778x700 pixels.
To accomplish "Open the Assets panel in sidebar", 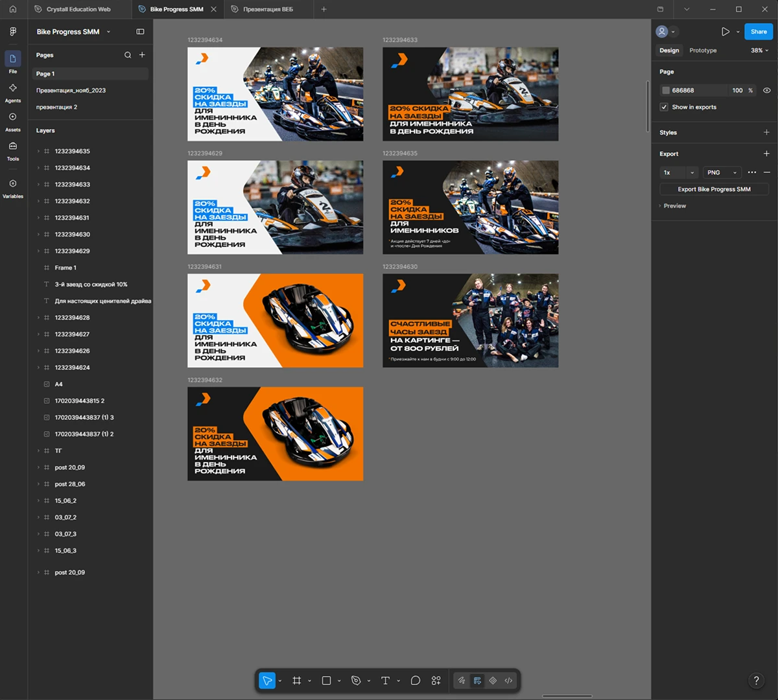I will pyautogui.click(x=13, y=121).
